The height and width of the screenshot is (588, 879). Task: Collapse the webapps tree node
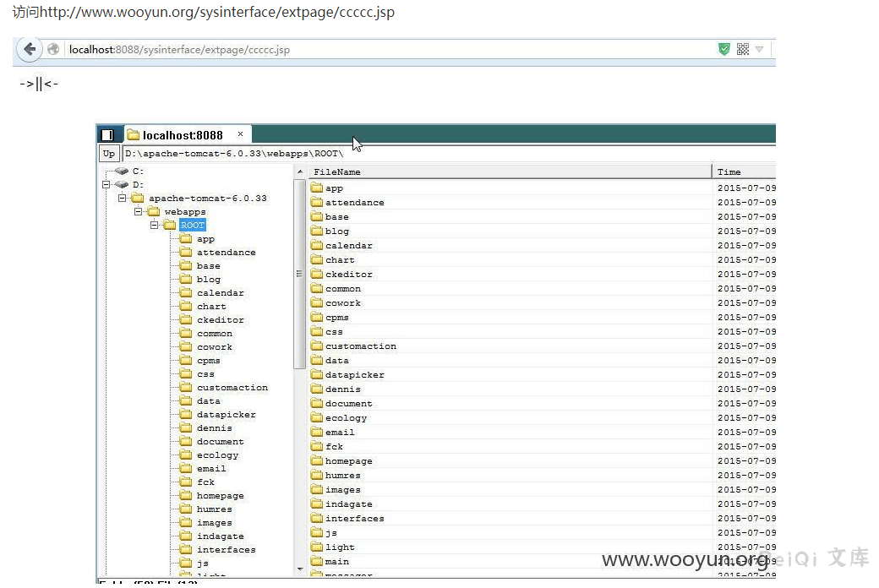[x=139, y=211]
